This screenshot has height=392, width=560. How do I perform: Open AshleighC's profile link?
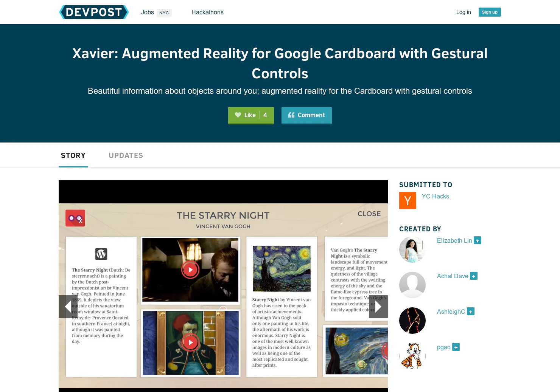pos(451,311)
